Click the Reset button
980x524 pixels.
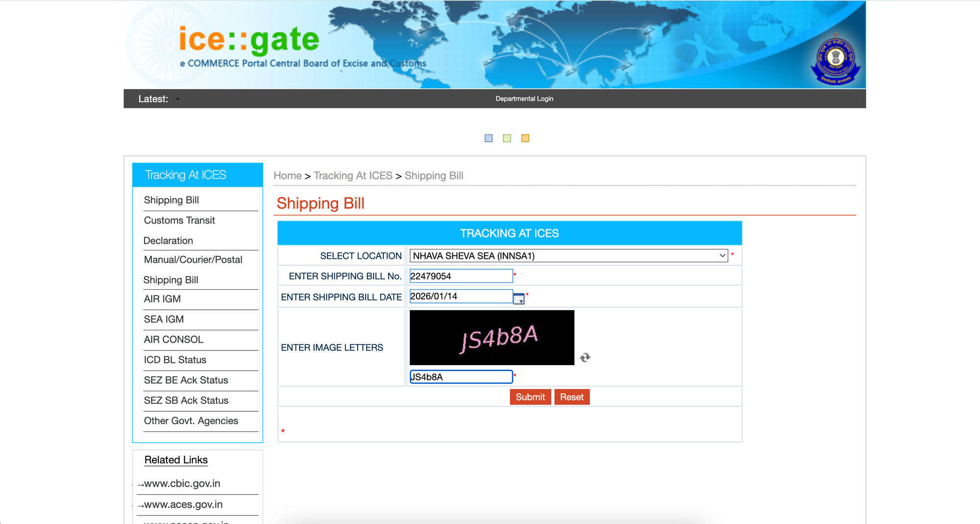pos(572,397)
